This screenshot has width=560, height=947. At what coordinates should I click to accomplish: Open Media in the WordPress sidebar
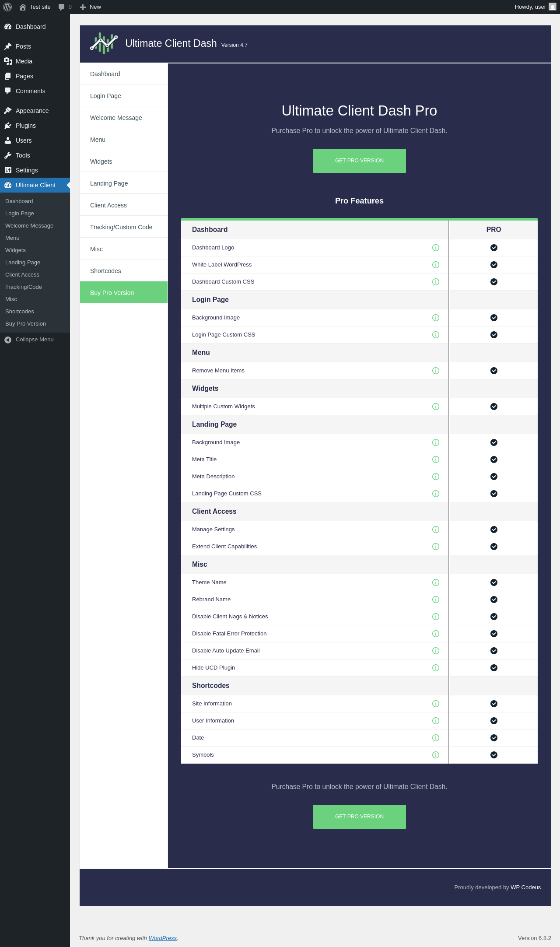35,61
